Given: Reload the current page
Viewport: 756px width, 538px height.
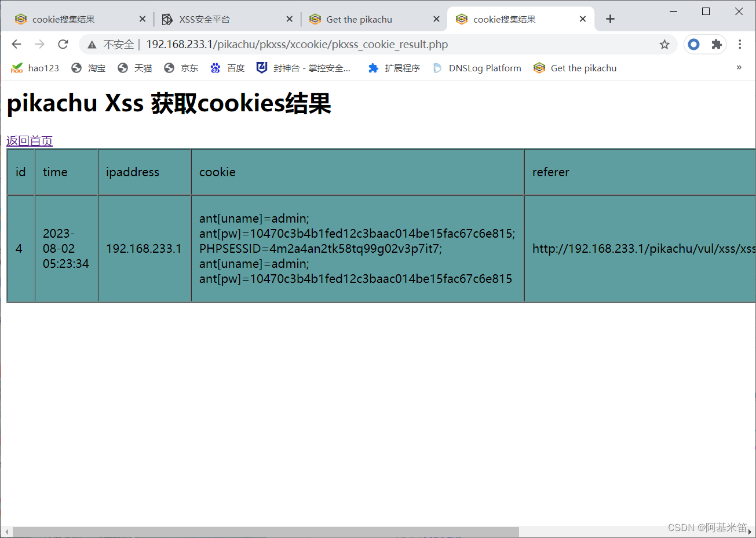Looking at the screenshot, I should point(63,44).
